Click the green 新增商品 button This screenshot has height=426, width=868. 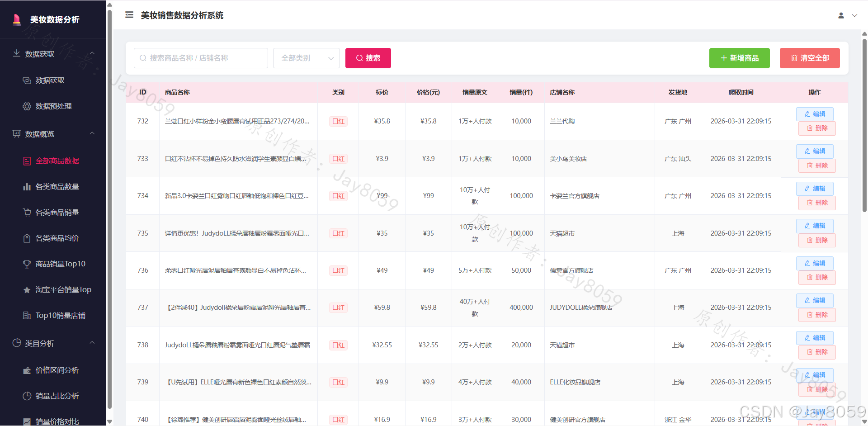point(740,58)
